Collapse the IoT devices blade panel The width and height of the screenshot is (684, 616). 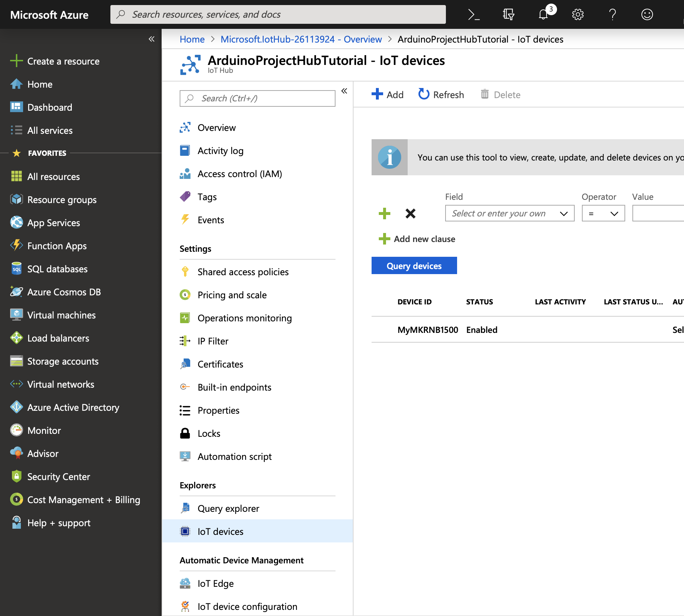(344, 91)
